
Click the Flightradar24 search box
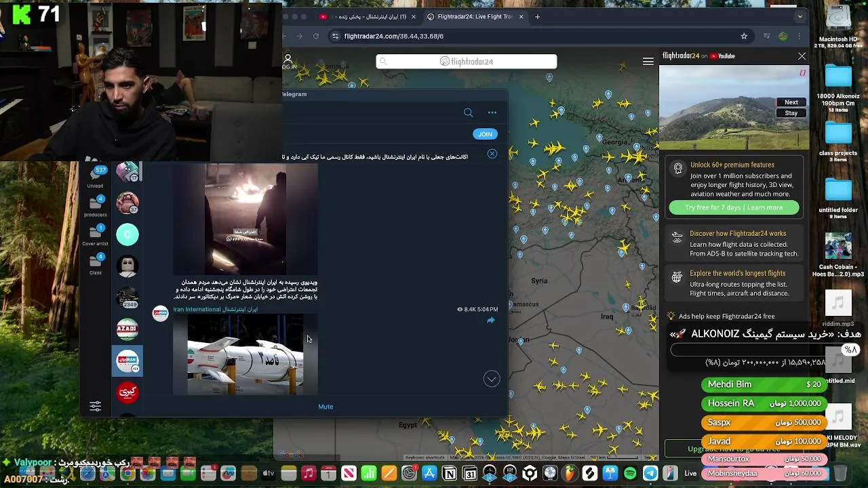(467, 62)
